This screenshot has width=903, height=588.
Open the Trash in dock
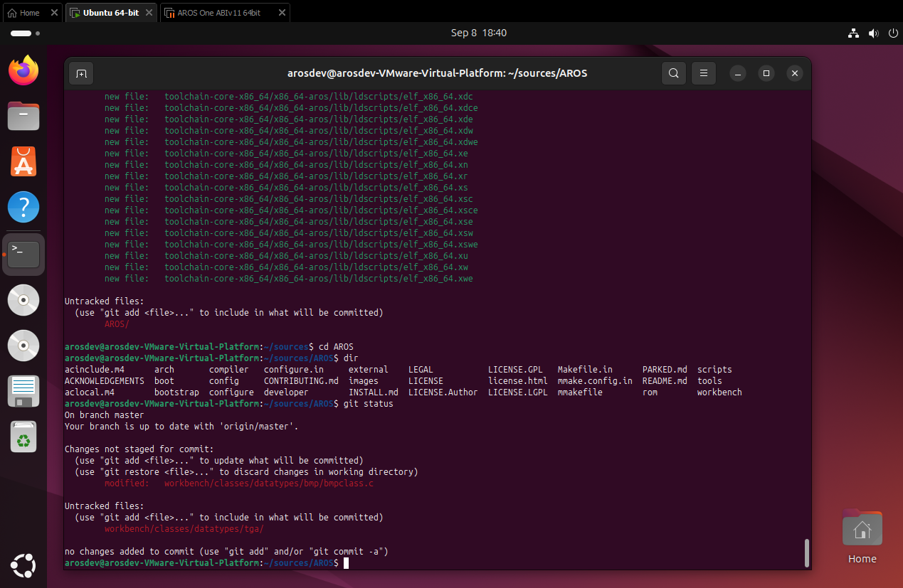(23, 437)
